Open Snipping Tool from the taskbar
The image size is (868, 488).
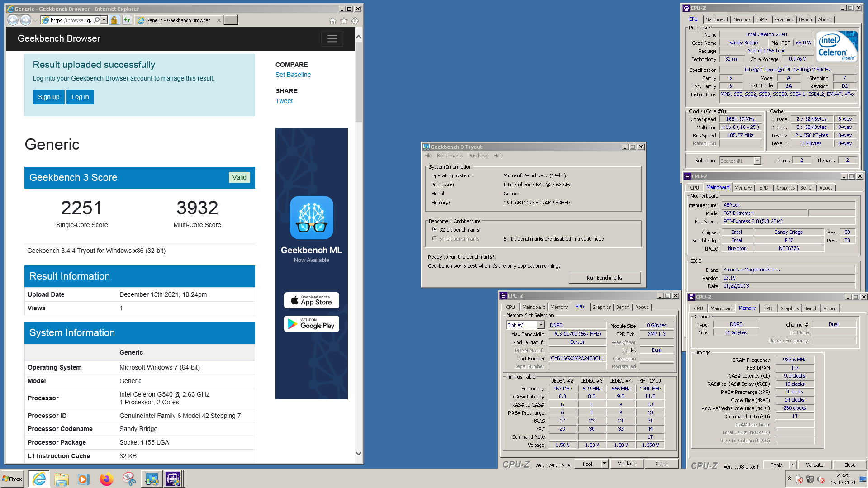pos(129,479)
